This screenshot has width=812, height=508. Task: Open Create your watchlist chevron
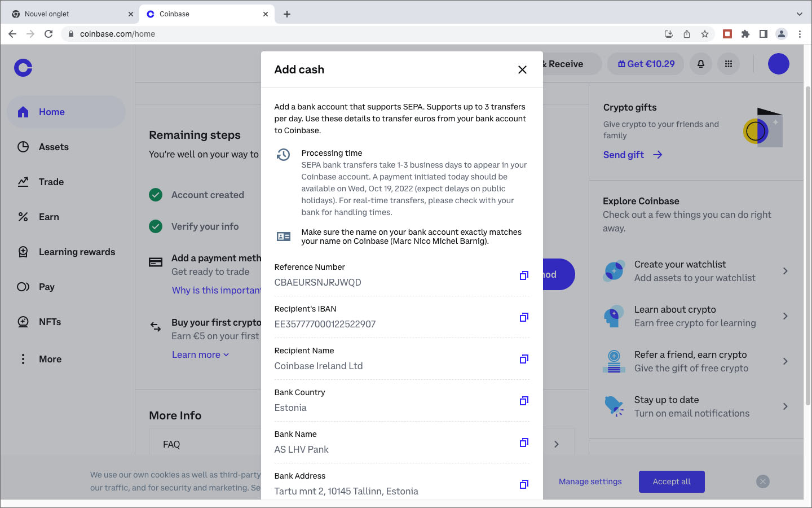[x=785, y=271]
